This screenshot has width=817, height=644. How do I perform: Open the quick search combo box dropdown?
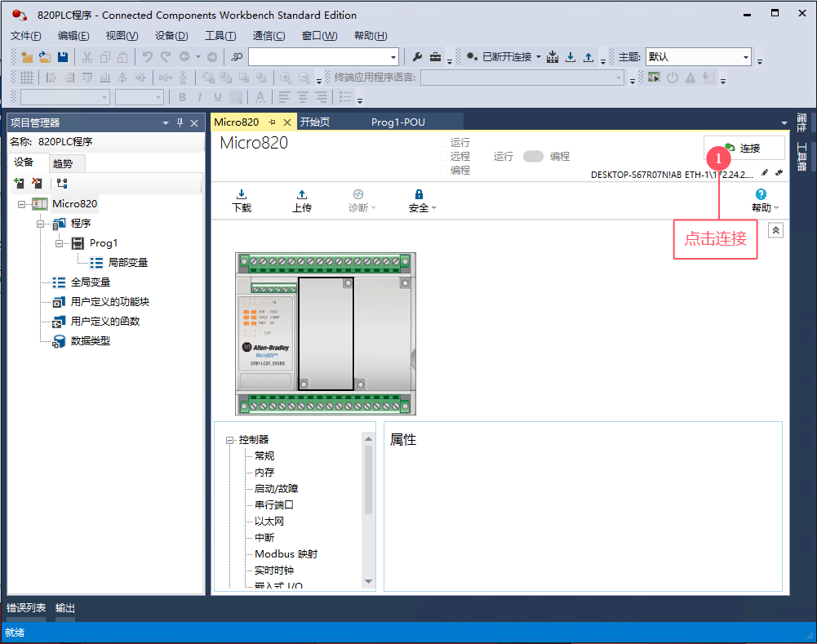[393, 57]
